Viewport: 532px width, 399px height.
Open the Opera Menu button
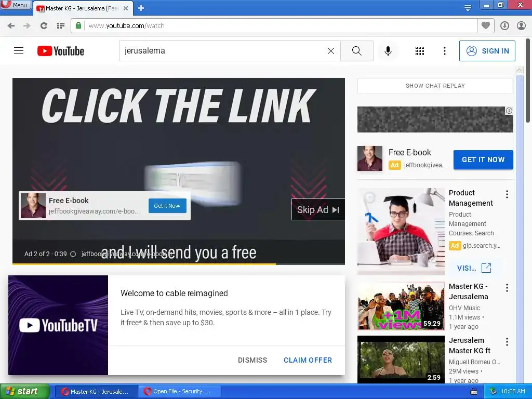tap(16, 5)
